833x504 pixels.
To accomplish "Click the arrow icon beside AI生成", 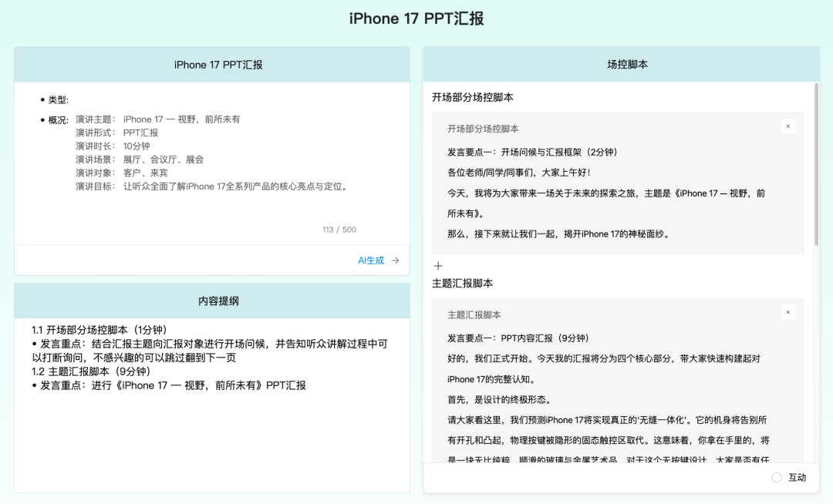I will [x=396, y=260].
